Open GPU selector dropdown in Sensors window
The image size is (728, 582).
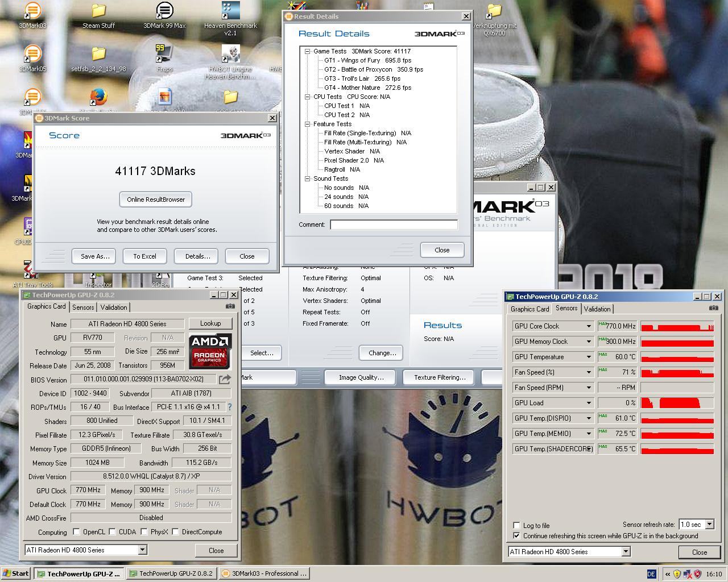pyautogui.click(x=626, y=552)
